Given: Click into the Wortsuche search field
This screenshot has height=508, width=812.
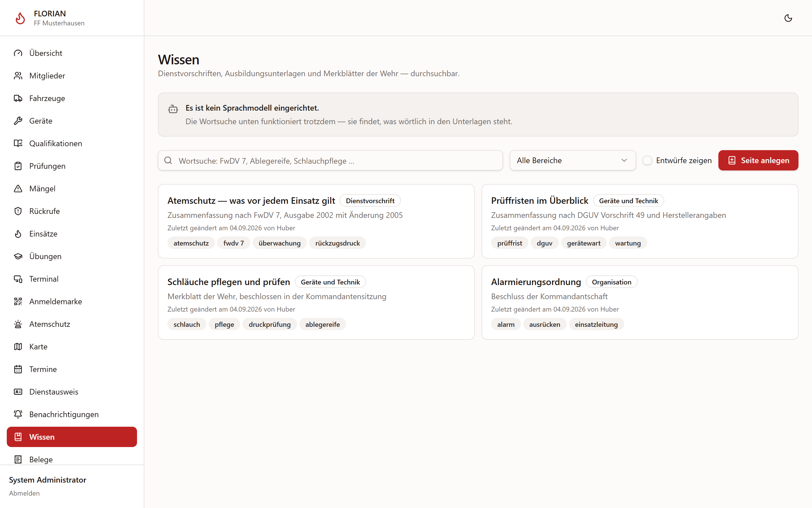Looking at the screenshot, I should click(x=330, y=160).
